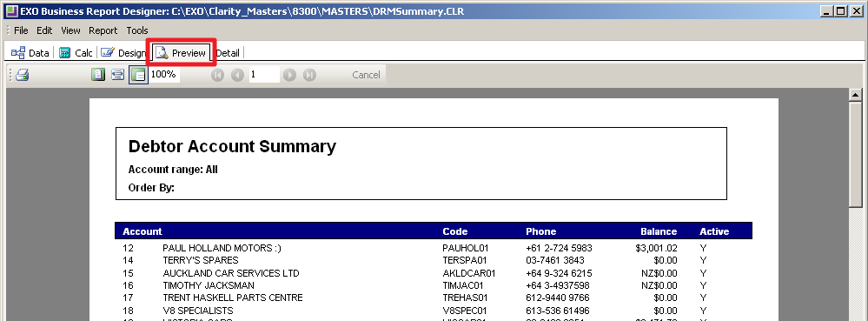Click the account number 12
Image resolution: width=868 pixels, height=321 pixels.
pos(128,248)
